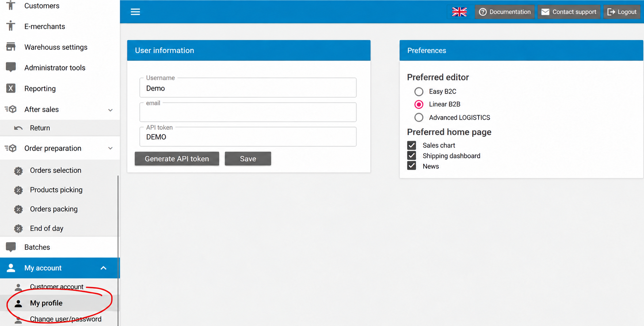
Task: Open the Documentation link
Action: pos(504,12)
